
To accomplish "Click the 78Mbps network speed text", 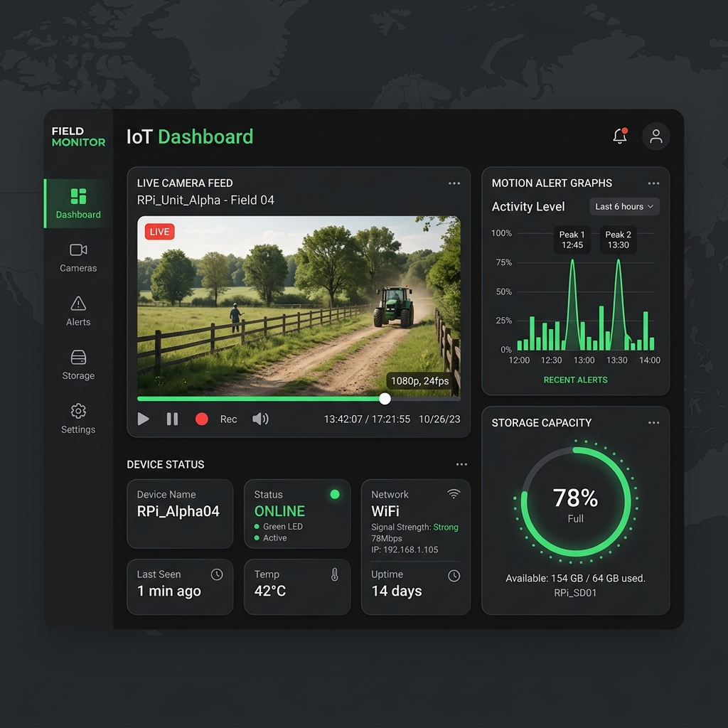I will [x=386, y=538].
